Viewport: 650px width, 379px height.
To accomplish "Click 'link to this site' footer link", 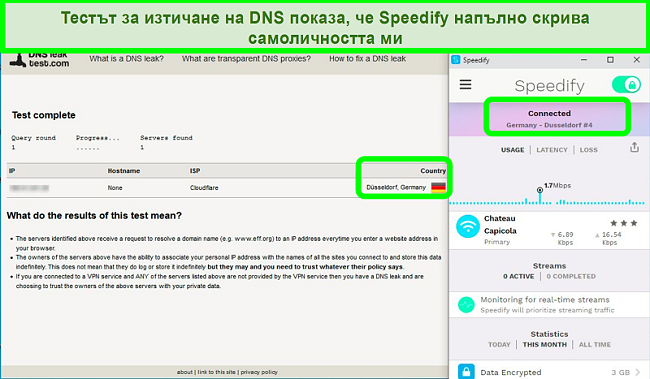I will click(x=217, y=372).
